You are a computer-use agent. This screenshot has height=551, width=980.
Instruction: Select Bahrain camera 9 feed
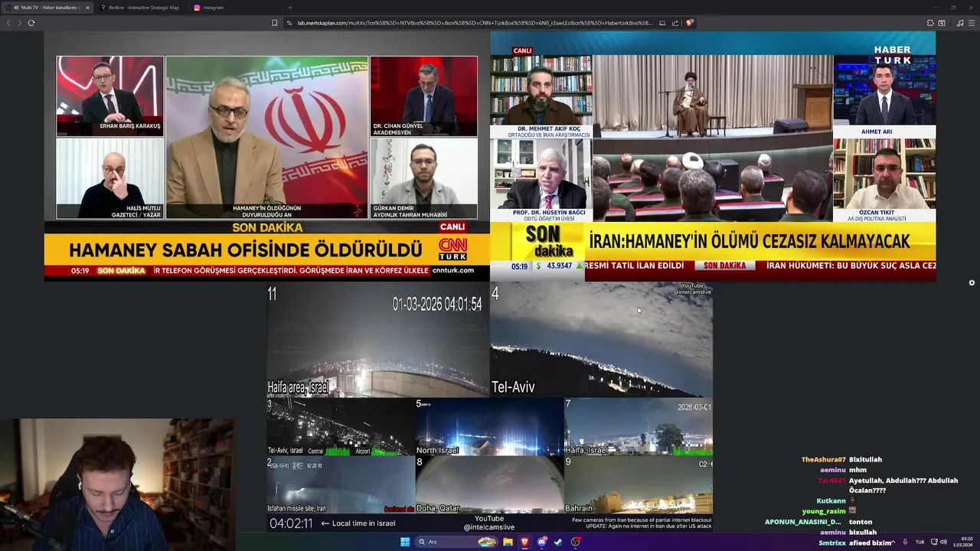[x=639, y=485]
